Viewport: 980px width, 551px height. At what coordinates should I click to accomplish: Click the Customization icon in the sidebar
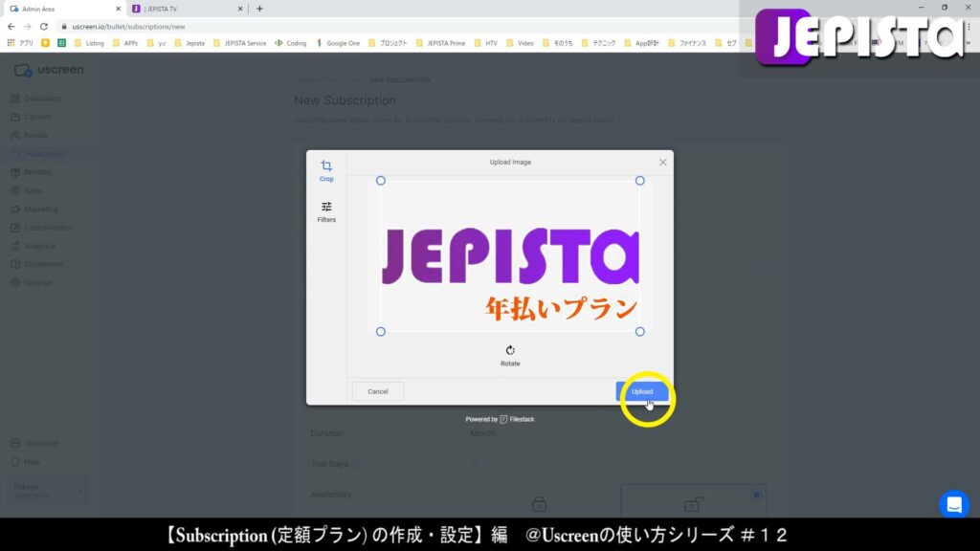coord(15,228)
